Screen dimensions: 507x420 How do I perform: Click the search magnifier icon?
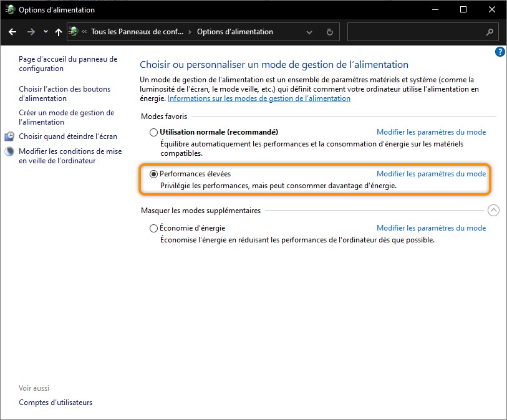pyautogui.click(x=488, y=32)
